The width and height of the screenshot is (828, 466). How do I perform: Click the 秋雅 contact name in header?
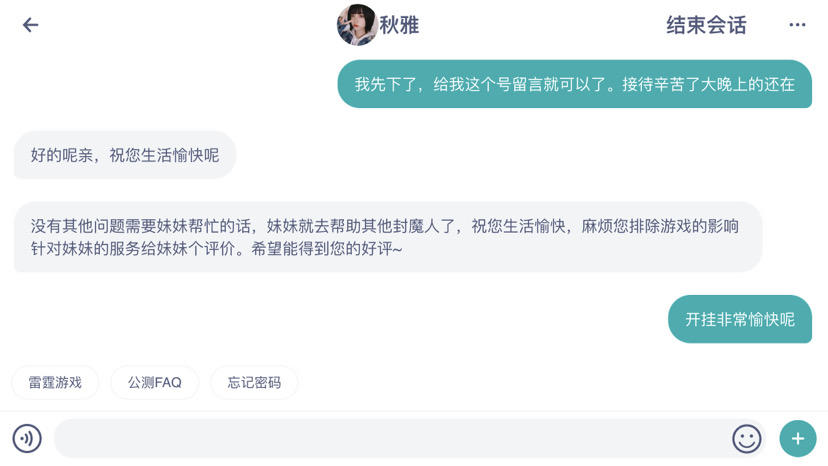(x=399, y=25)
